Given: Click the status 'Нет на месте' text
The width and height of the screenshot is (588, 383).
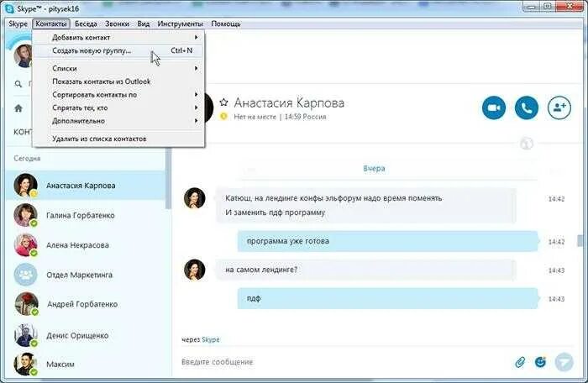Looking at the screenshot, I should point(255,117).
